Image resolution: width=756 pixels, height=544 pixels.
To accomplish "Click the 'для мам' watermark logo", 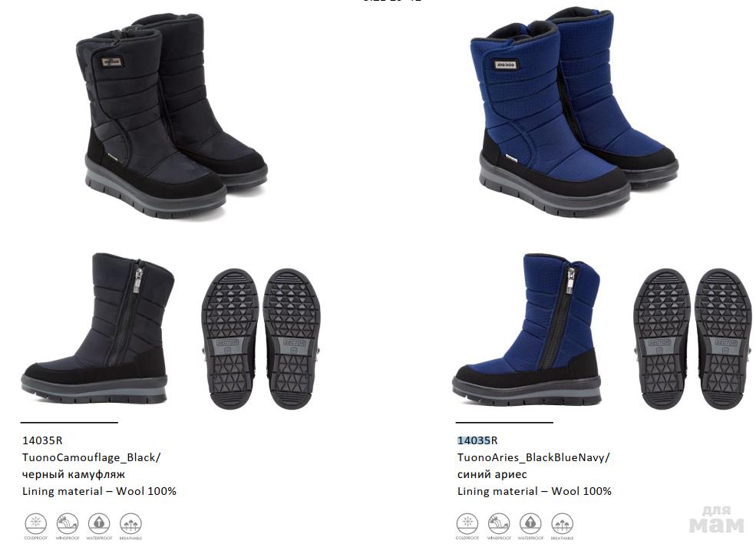I will [716, 519].
